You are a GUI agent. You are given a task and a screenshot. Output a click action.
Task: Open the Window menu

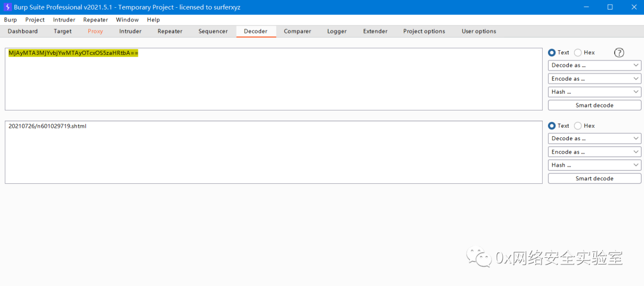click(128, 20)
